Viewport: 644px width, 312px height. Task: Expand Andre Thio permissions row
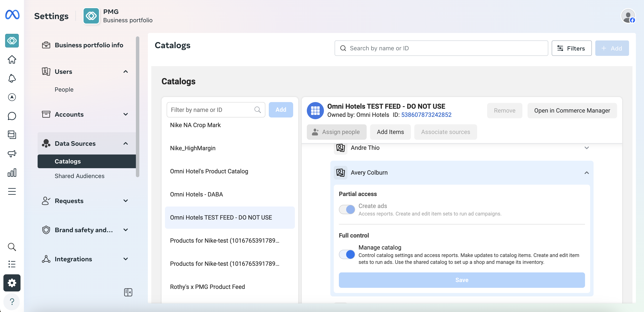point(586,148)
